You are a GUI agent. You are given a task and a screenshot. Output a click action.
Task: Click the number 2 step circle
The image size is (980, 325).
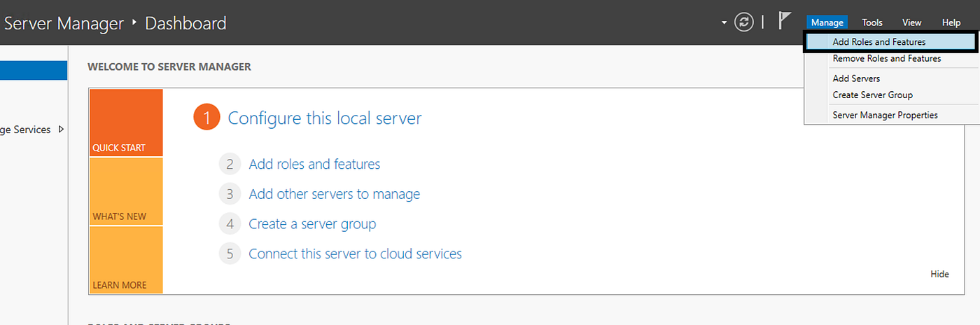click(230, 165)
